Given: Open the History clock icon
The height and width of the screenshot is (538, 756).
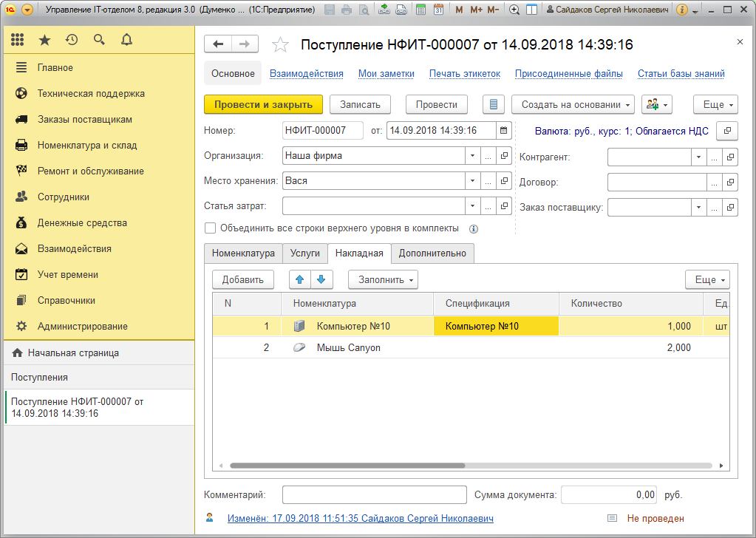Looking at the screenshot, I should [72, 40].
